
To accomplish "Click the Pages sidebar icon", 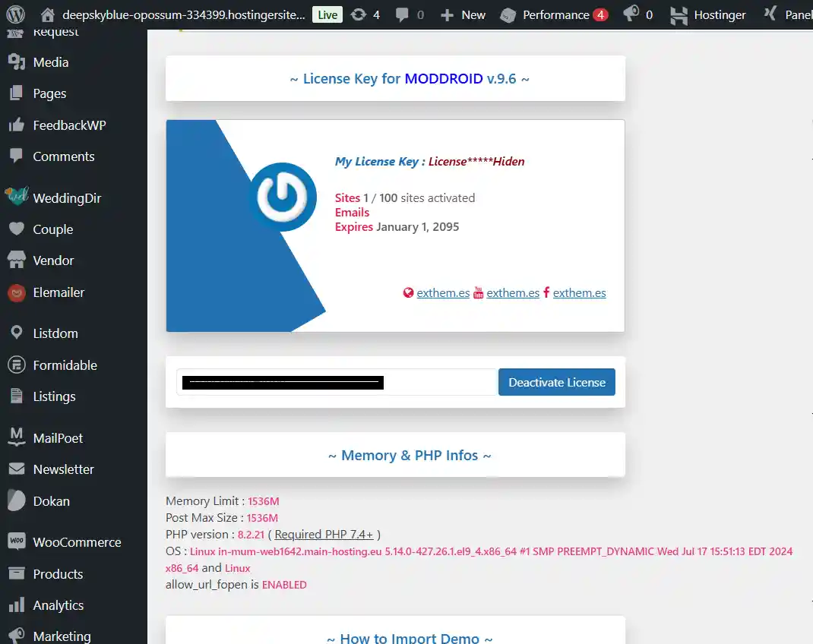I will pyautogui.click(x=17, y=93).
